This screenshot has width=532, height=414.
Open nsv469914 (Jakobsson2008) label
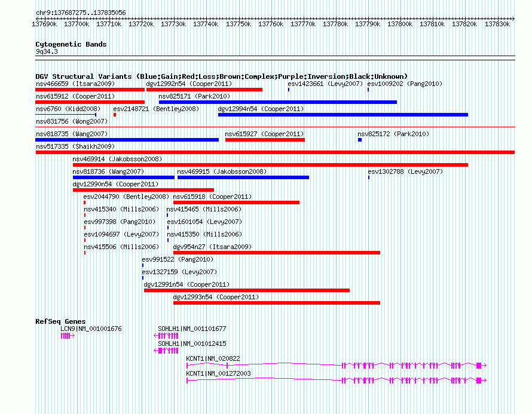[117, 159]
